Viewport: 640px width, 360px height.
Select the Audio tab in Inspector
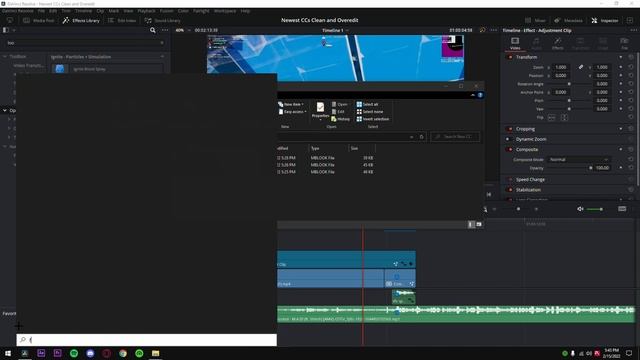coord(536,43)
